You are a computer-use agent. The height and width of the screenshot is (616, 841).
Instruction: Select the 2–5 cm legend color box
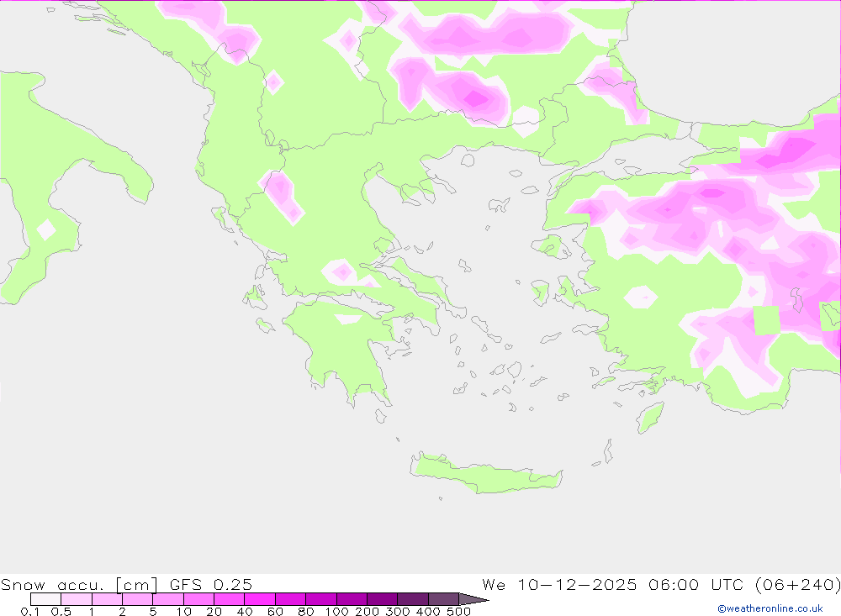click(x=138, y=599)
